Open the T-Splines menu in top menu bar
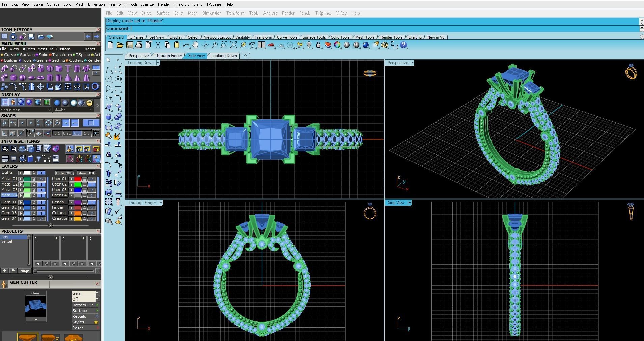Image resolution: width=644 pixels, height=341 pixels. pos(214,4)
